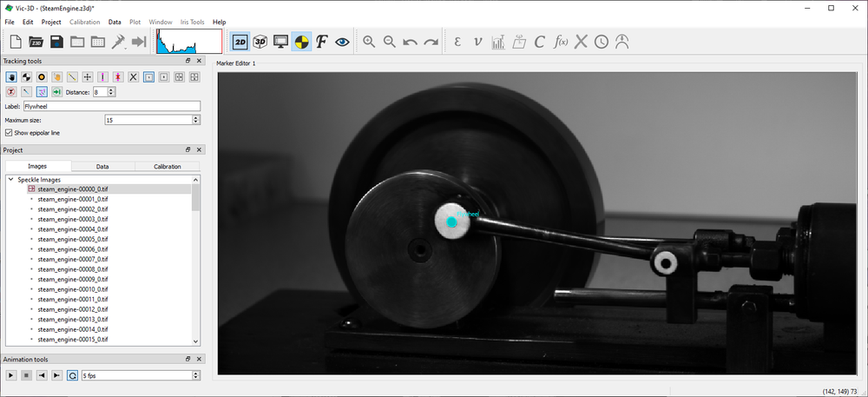
Task: Open the strain (epsilon) calculation tool
Action: point(457,42)
